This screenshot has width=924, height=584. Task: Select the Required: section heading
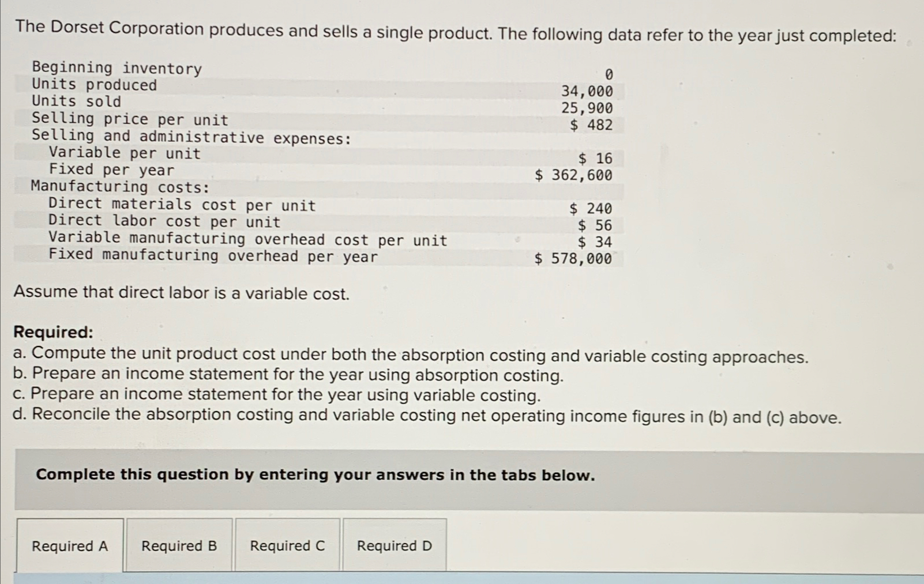pyautogui.click(x=52, y=332)
